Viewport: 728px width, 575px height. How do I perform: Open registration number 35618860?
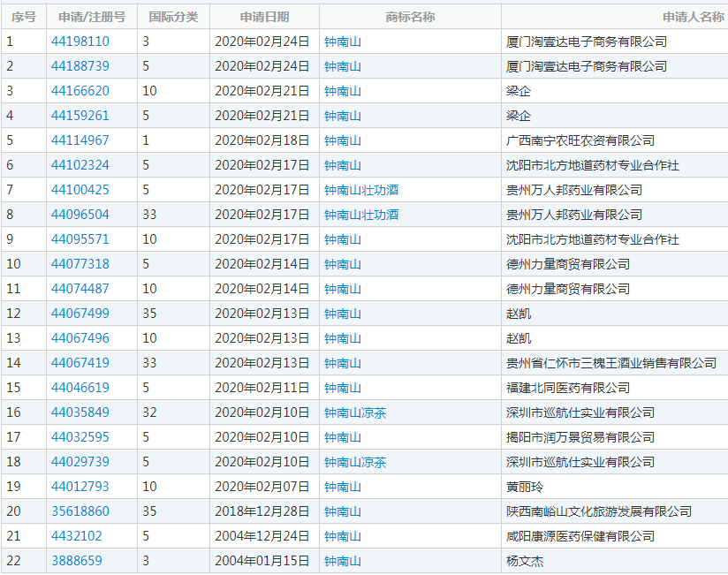pyautogui.click(x=80, y=511)
